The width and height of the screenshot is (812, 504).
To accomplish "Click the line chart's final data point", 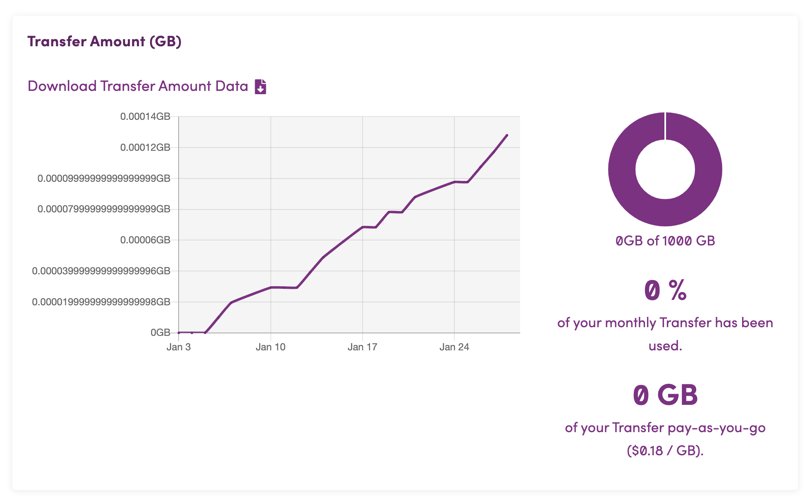I will click(x=507, y=135).
